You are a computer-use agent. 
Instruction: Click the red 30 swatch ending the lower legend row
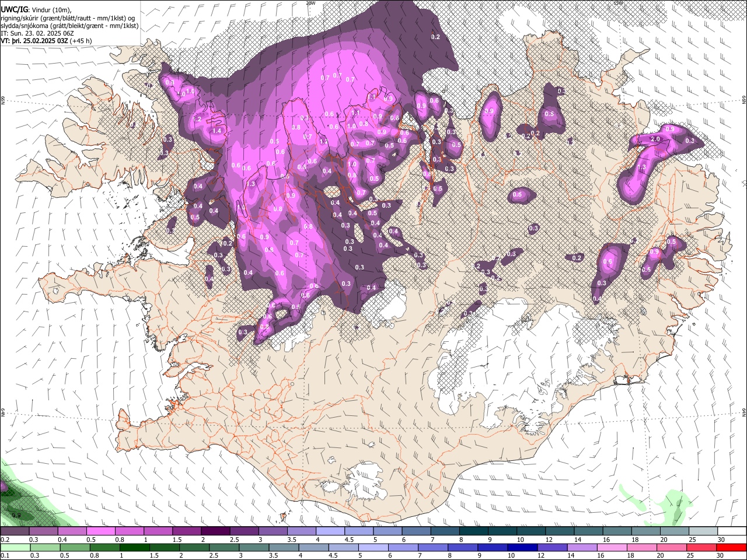point(731,547)
